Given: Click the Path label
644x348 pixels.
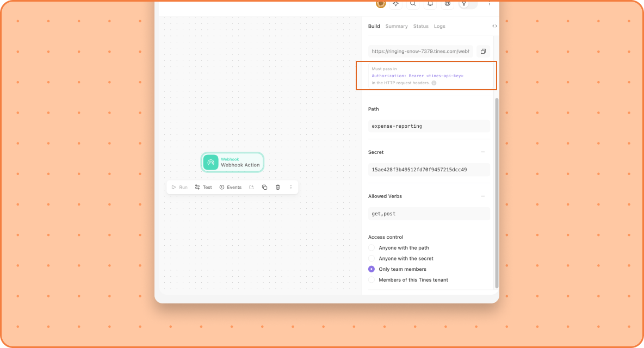Looking at the screenshot, I should coord(373,109).
